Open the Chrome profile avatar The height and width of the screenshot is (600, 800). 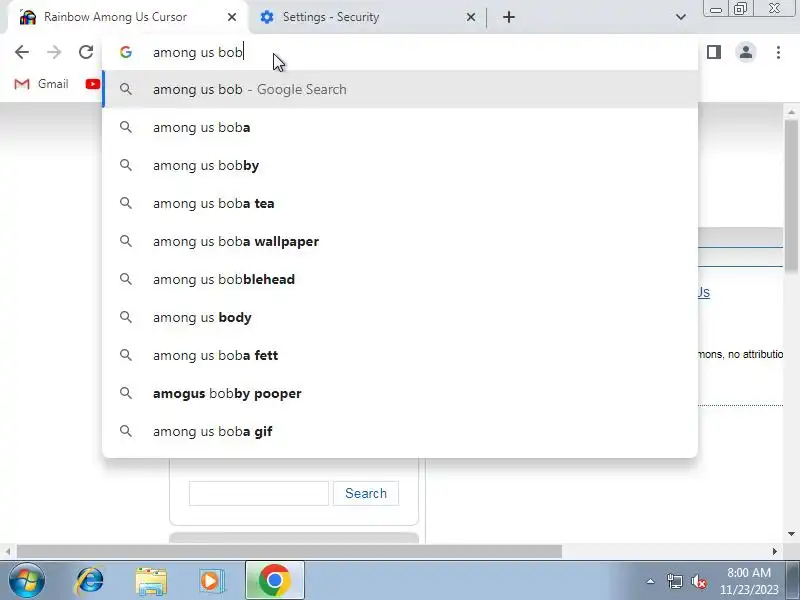(746, 52)
